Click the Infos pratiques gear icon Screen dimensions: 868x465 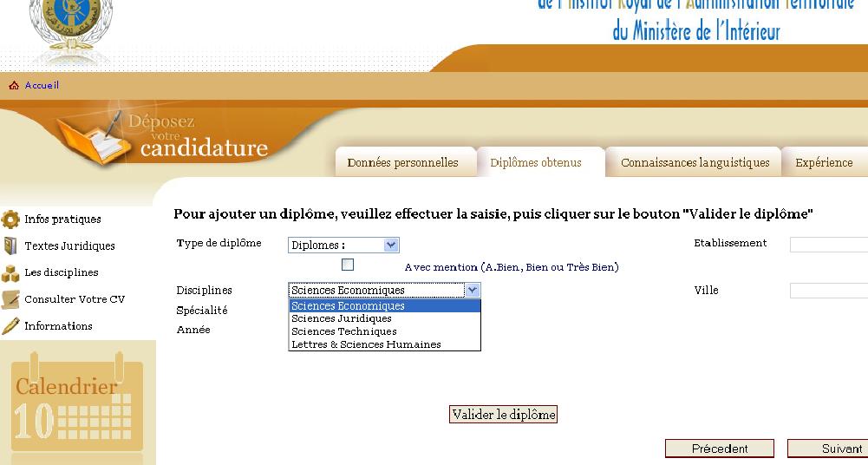tap(10, 219)
